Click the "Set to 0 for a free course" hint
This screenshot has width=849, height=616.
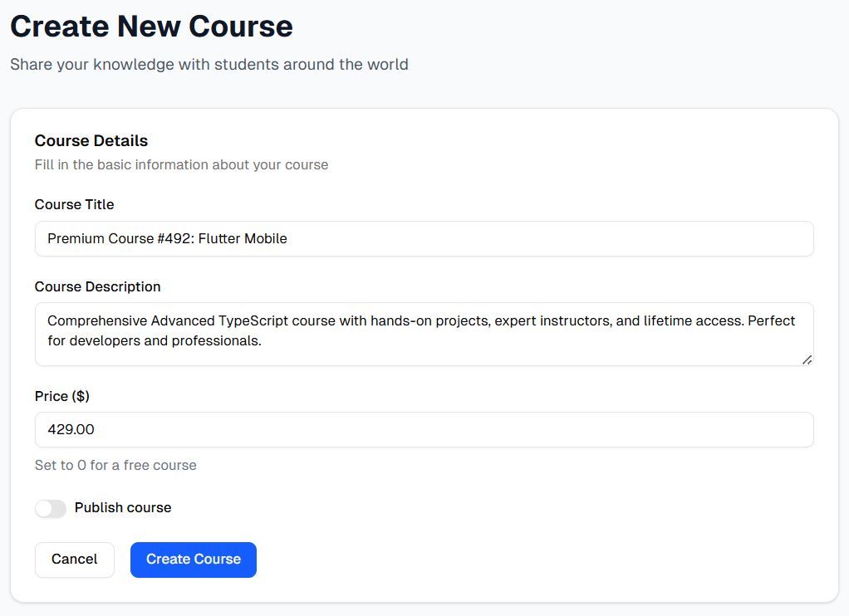coord(115,465)
